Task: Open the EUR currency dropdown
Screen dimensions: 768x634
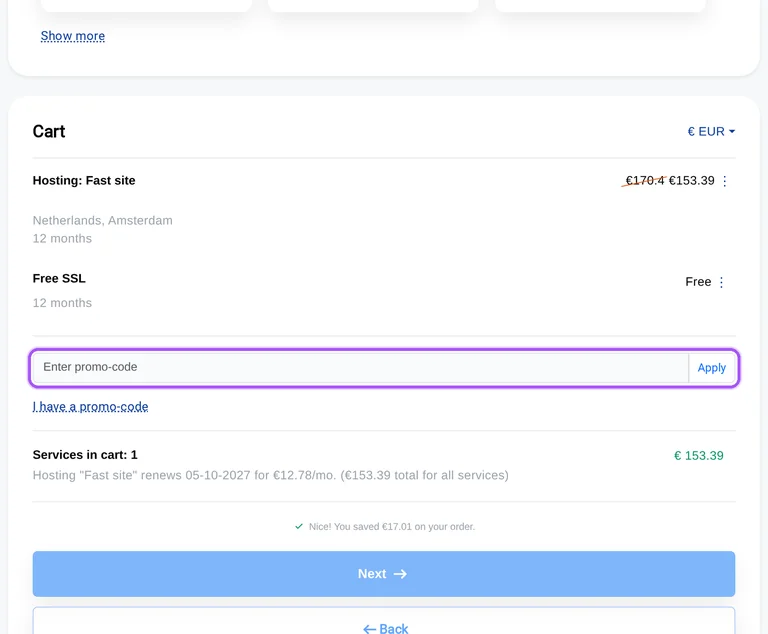Action: (711, 131)
